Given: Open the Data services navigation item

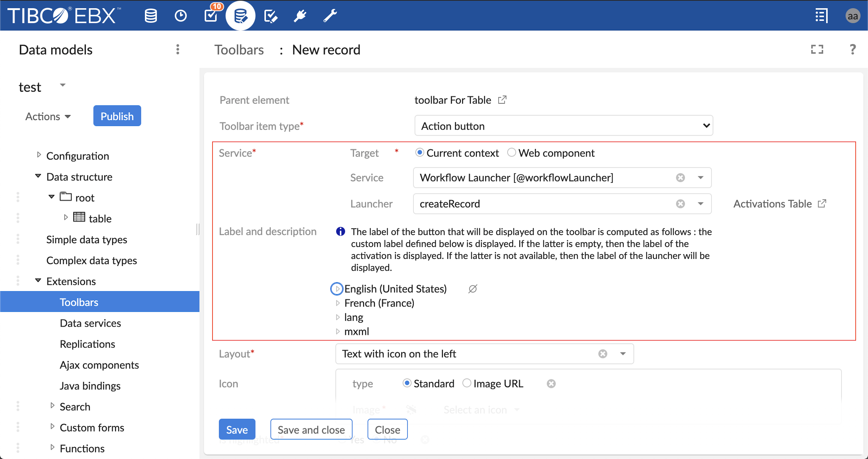Looking at the screenshot, I should click(90, 323).
